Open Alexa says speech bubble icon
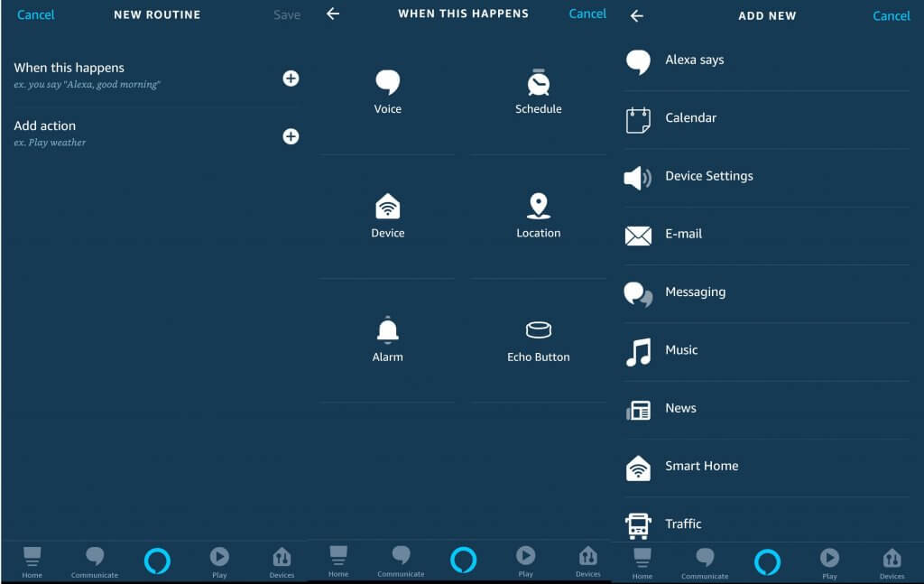 [x=638, y=62]
